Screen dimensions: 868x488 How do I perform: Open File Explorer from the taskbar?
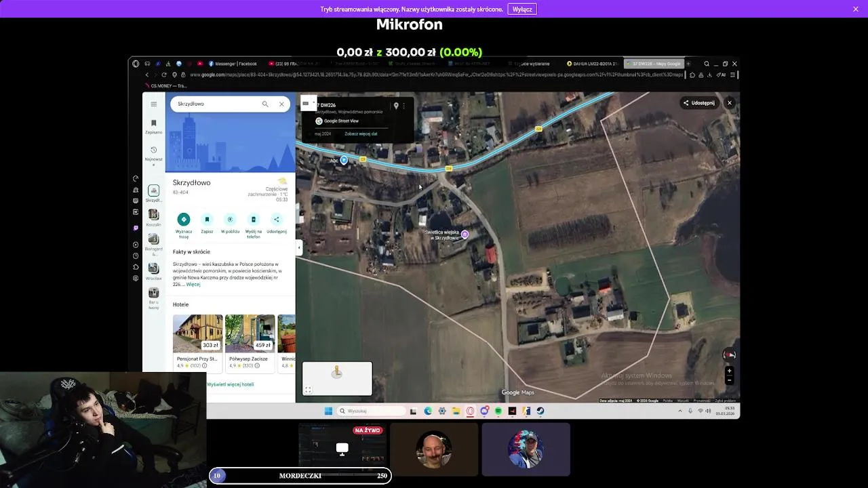456,411
